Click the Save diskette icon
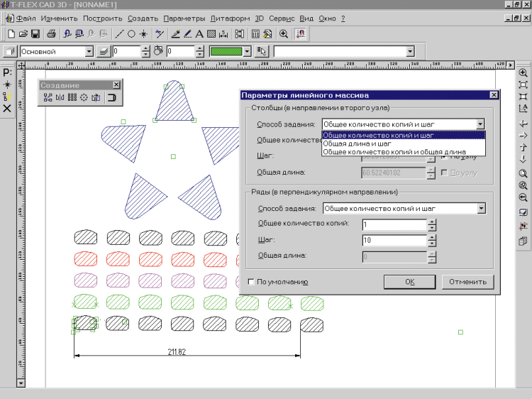 [x=35, y=33]
